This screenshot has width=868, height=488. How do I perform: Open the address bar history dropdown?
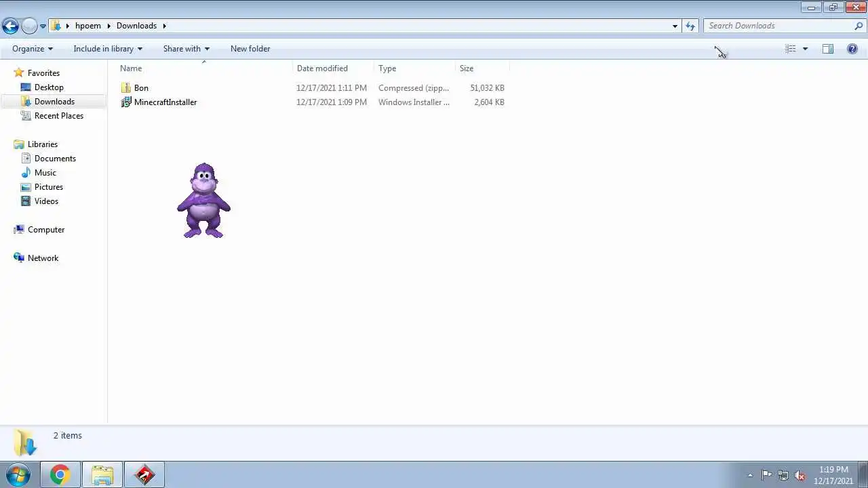(x=675, y=26)
